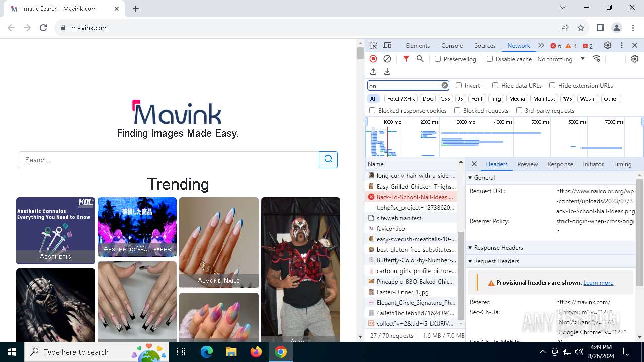644x362 pixels.
Task: Check Blocked requests option
Action: [x=457, y=110]
